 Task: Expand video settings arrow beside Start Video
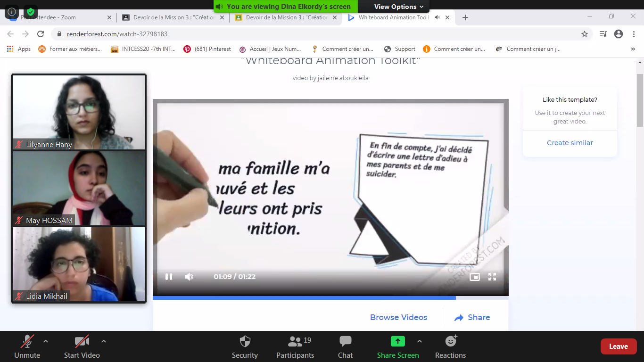point(104,341)
